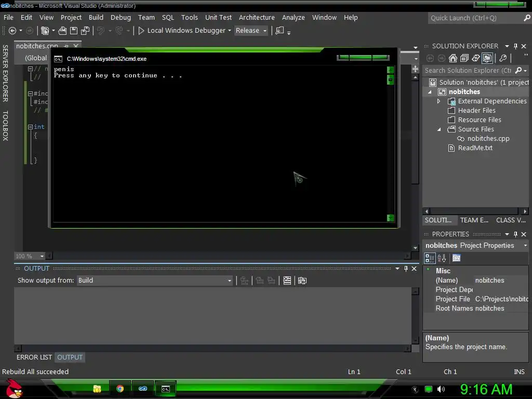Click the Save All toolbar icon
This screenshot has height=399, width=532.
[x=85, y=31]
